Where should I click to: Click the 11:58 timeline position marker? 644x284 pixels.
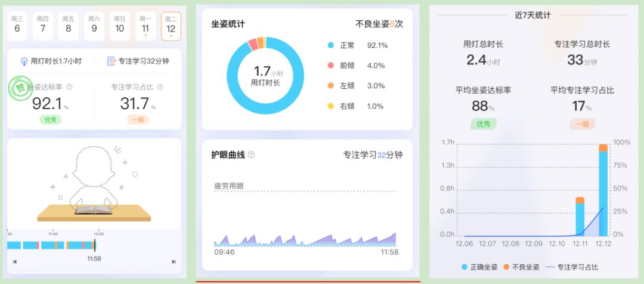click(x=94, y=245)
